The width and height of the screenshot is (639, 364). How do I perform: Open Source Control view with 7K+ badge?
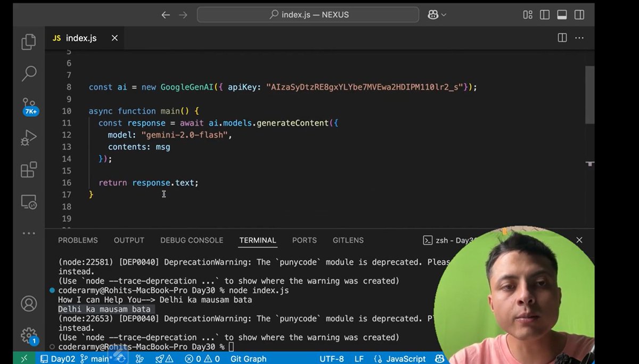pos(29,106)
